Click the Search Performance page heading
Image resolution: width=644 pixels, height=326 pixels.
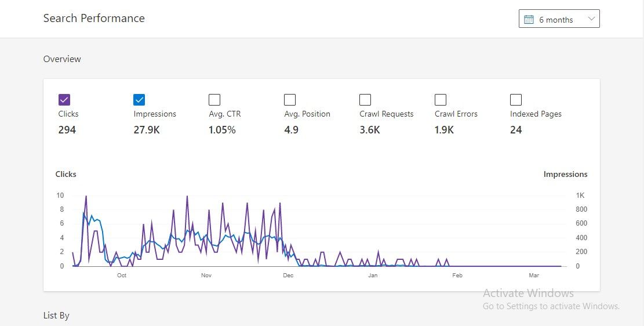pos(94,19)
